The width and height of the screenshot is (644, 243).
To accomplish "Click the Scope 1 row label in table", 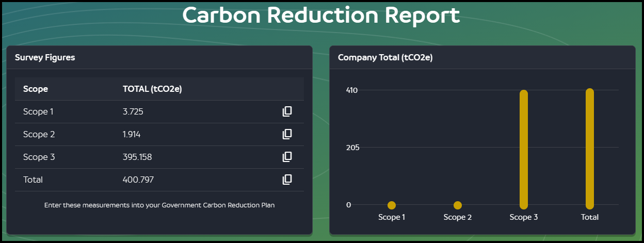I will point(38,111).
